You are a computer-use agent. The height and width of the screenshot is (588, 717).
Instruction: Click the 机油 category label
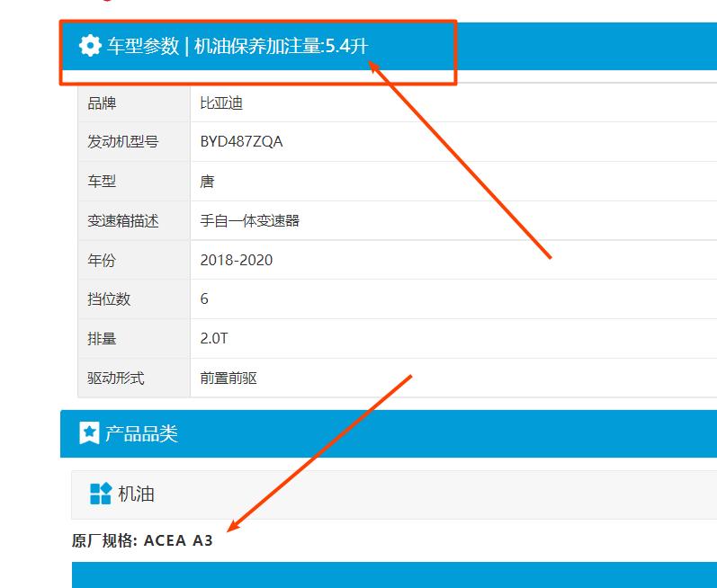[x=136, y=494]
